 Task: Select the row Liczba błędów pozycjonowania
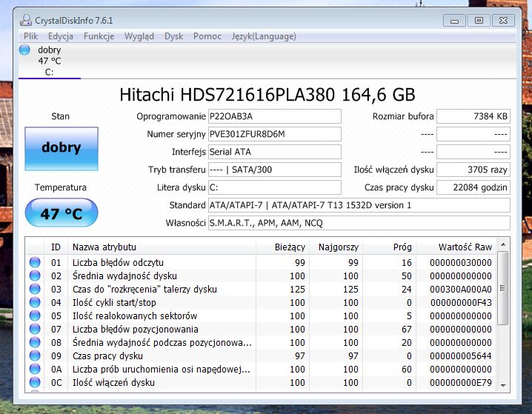tap(262, 330)
